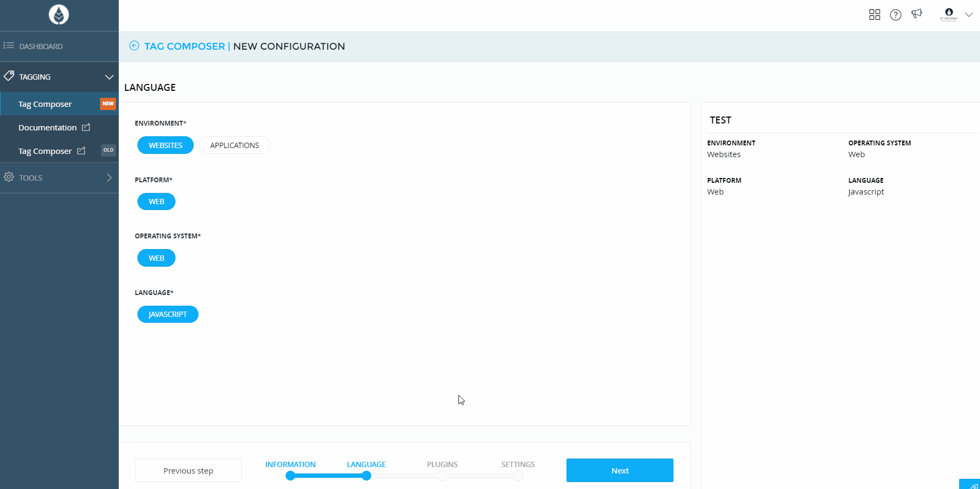This screenshot has height=489, width=980.
Task: Select the Websites environment option
Action: click(x=165, y=145)
